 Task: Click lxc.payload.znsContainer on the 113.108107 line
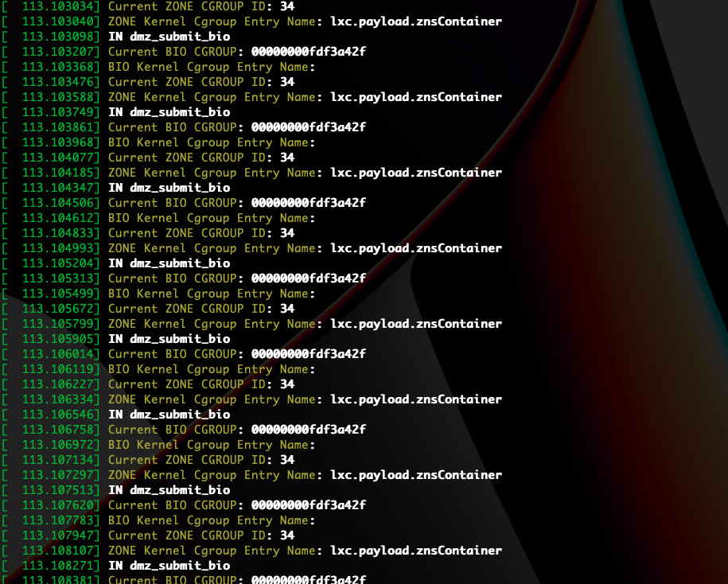point(416,551)
